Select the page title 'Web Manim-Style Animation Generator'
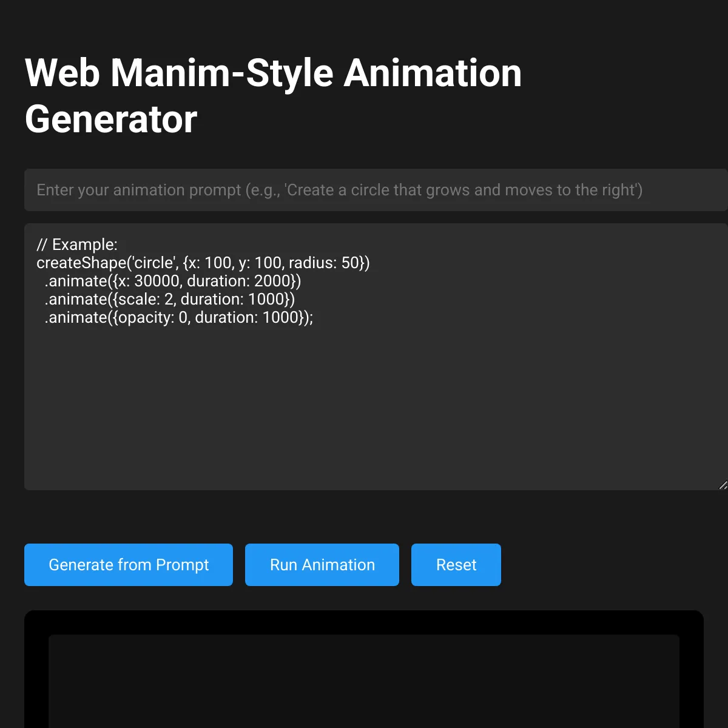 [x=273, y=96]
